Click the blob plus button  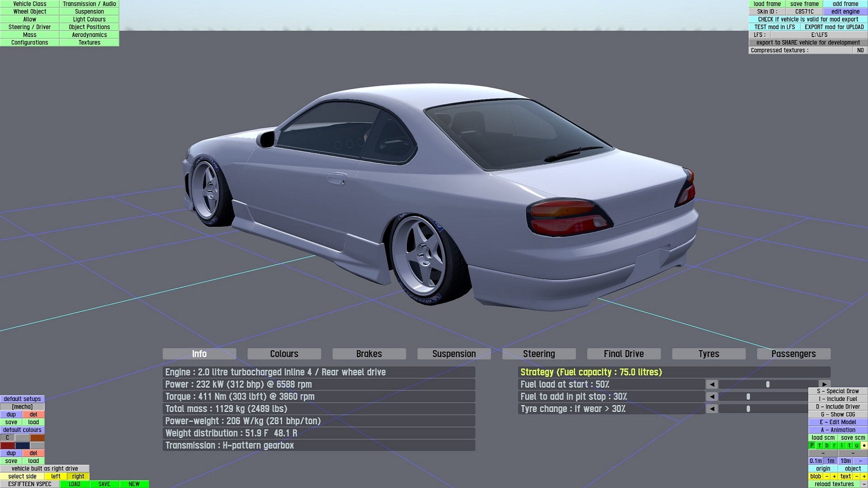[835, 476]
